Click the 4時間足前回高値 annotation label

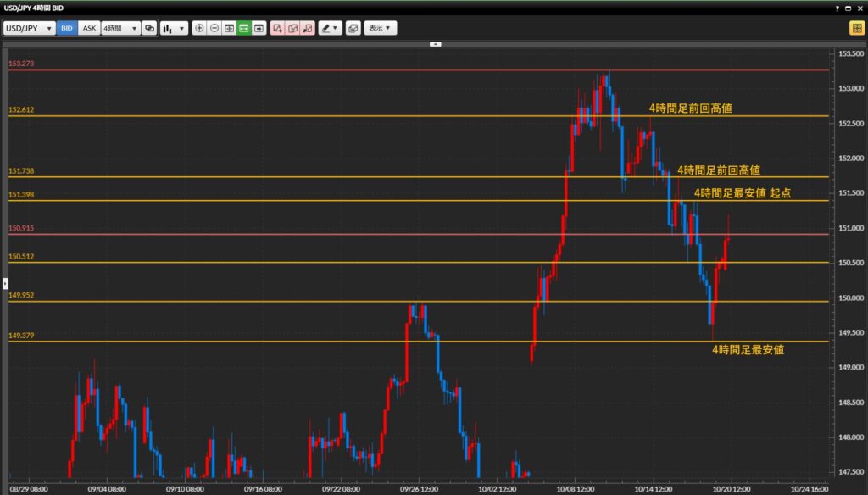pyautogui.click(x=690, y=108)
